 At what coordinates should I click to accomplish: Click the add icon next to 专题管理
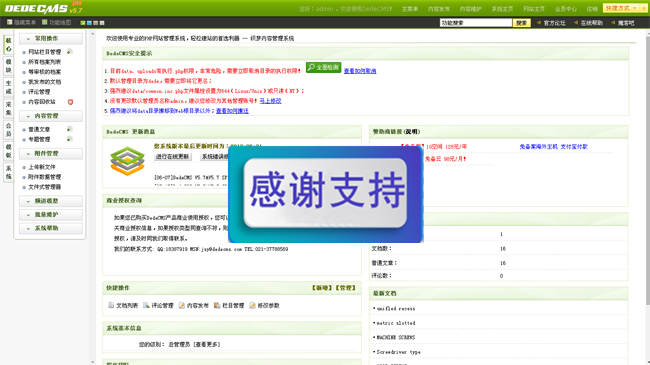[70, 139]
